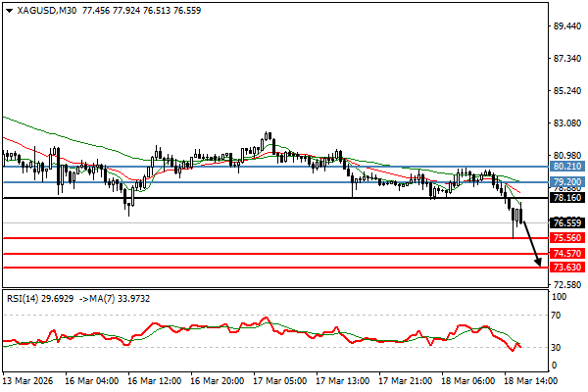Viewport: 588px width, 392px height.
Task: Select the 79.200 blue price level label
Action: pyautogui.click(x=566, y=182)
